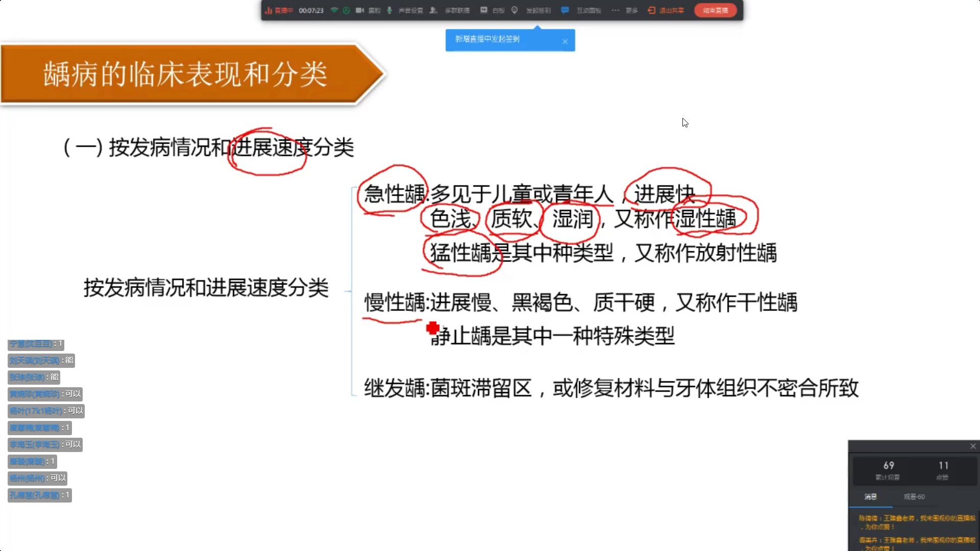Click 杨叶(17k1杨叶)'s comment
This screenshot has height=551, width=980.
pyautogui.click(x=46, y=411)
